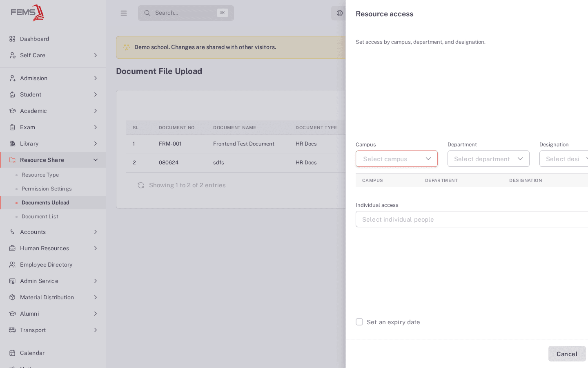Click the Self Care person icon
Image resolution: width=588 pixels, height=368 pixels.
pyautogui.click(x=12, y=55)
